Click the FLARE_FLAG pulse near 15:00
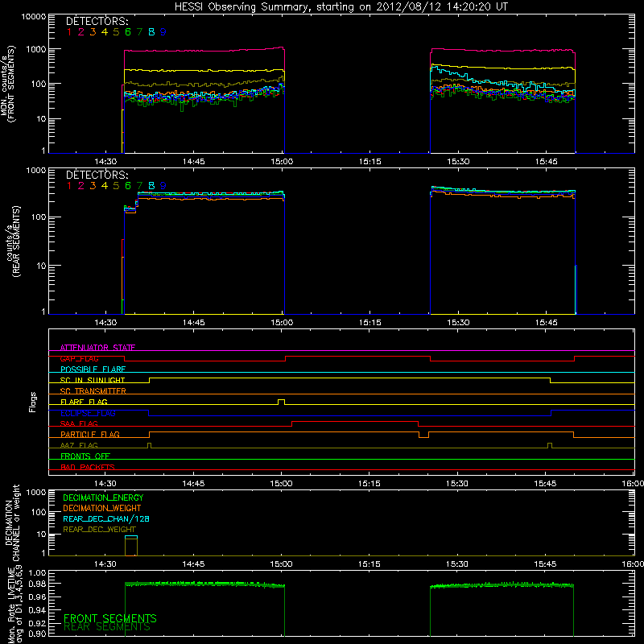The width and height of the screenshot is (644, 644). pyautogui.click(x=281, y=402)
